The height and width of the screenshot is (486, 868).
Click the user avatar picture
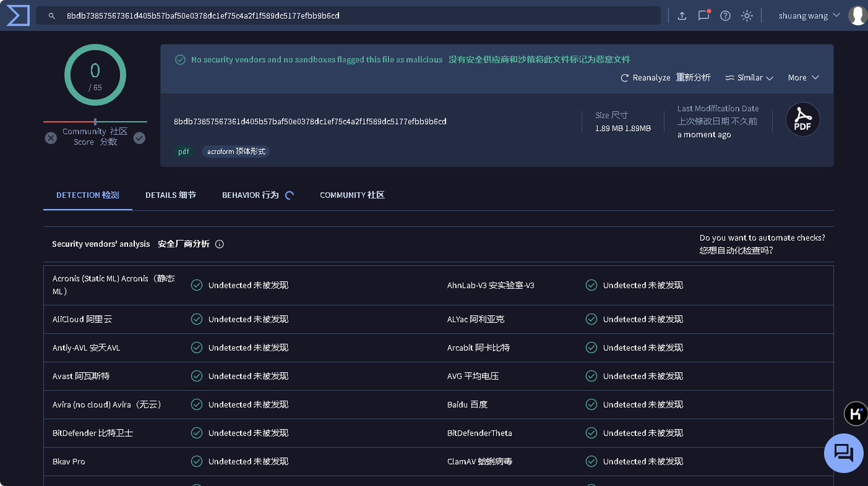(x=858, y=15)
